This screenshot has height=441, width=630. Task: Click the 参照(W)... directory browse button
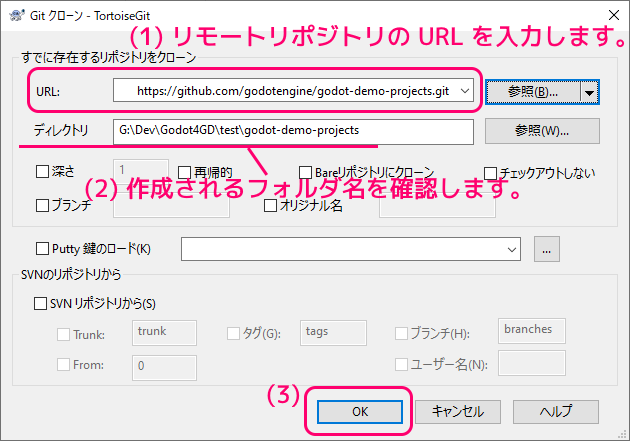pos(542,131)
